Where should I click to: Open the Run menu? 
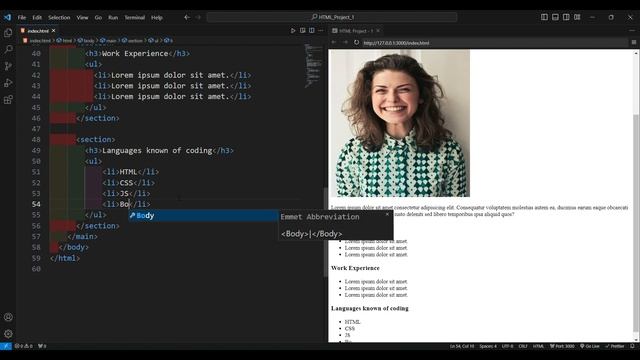coord(113,18)
